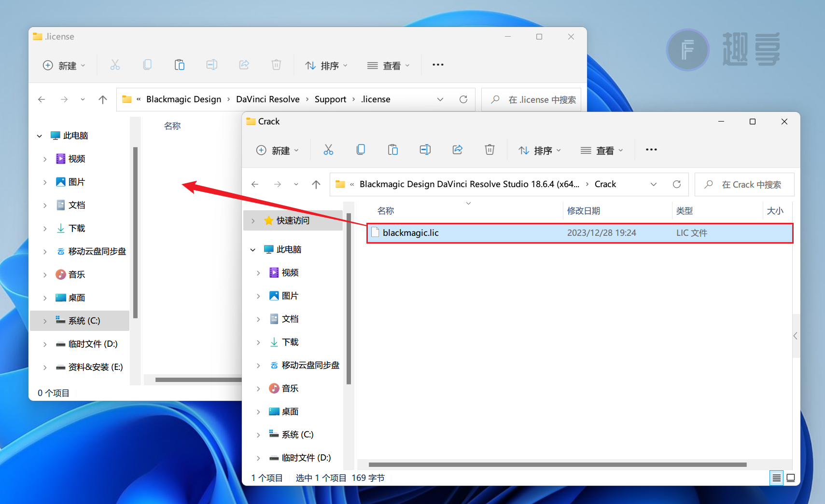The height and width of the screenshot is (504, 825).
Task: Select 桌面 in Crack window sidebar
Action: (290, 412)
